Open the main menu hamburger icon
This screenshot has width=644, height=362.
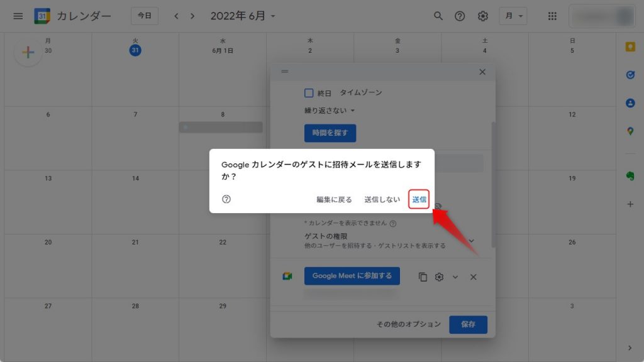pyautogui.click(x=18, y=16)
